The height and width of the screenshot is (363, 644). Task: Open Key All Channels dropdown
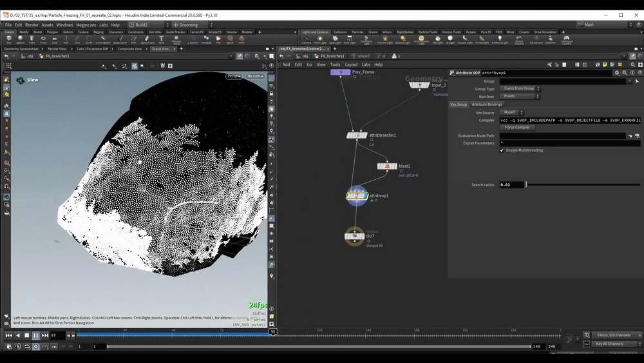[x=617, y=344]
